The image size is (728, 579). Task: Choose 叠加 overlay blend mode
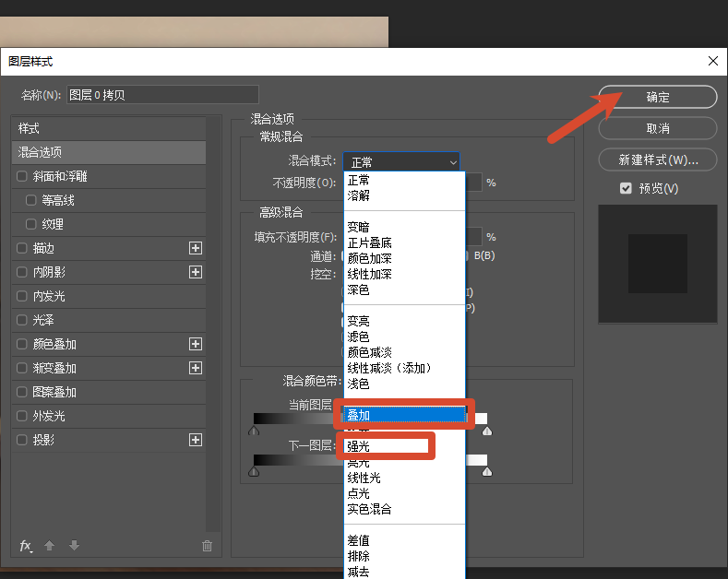pos(404,415)
